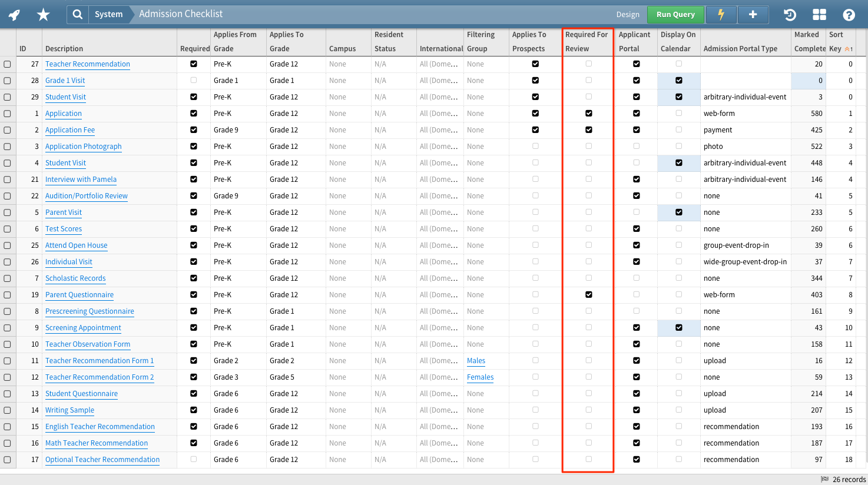Screen dimensions: 868x485
Task: Sort by the Marked Complete column header
Action: tap(809, 42)
